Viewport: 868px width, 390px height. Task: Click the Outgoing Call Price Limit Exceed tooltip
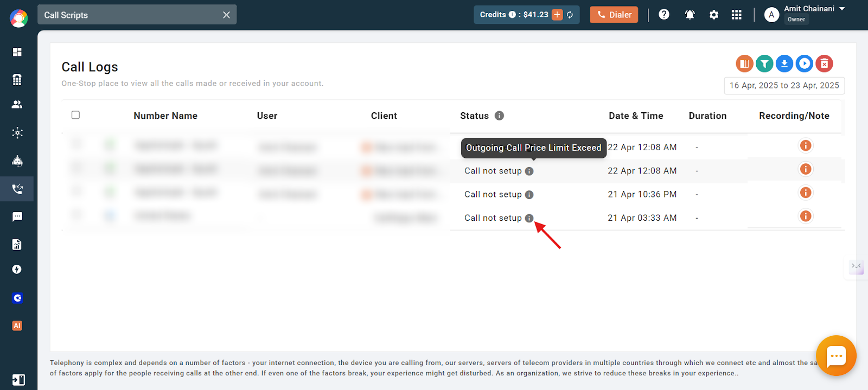[534, 148]
